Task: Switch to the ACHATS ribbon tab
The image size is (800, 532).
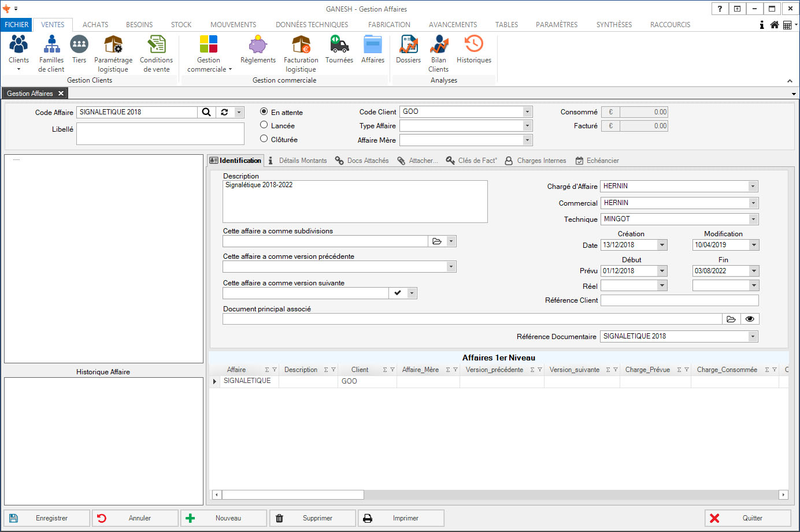Action: coord(95,25)
